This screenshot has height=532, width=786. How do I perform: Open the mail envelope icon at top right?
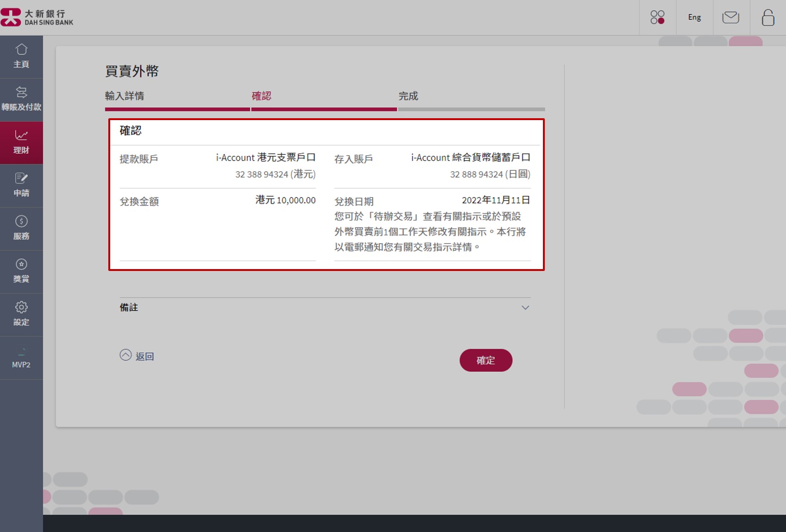point(731,17)
